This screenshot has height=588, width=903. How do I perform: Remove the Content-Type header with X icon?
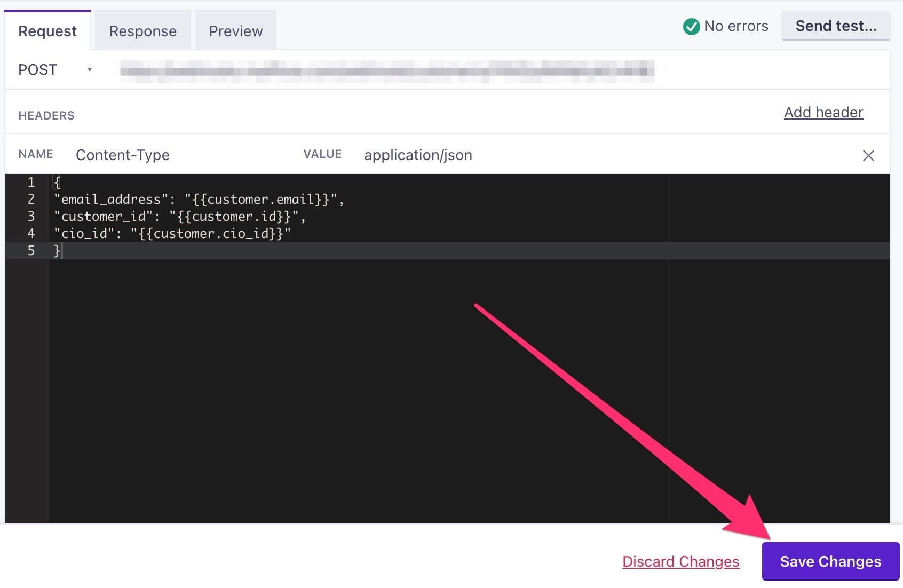pyautogui.click(x=868, y=155)
